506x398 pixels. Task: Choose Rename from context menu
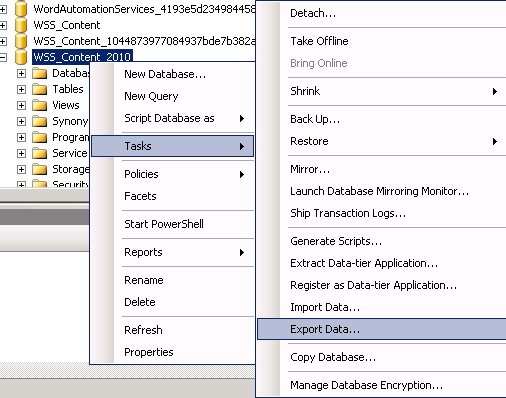click(172, 280)
